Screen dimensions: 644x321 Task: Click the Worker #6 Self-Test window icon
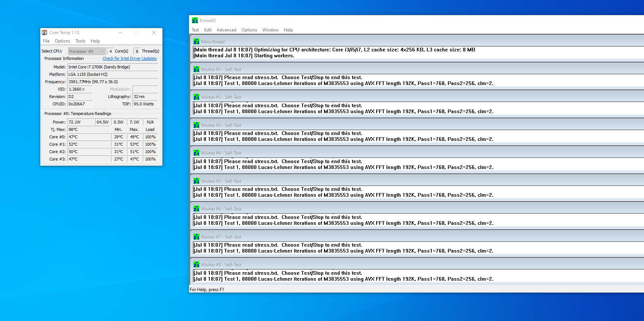coord(196,209)
